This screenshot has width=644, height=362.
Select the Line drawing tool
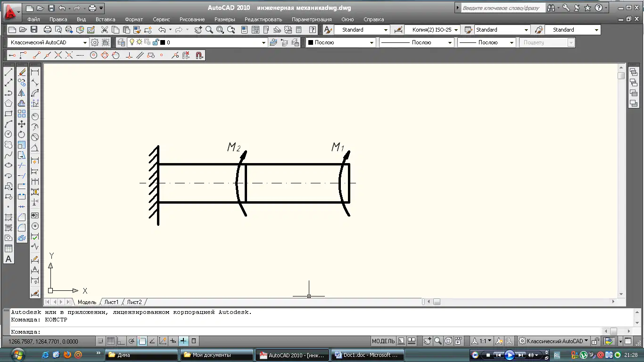coord(8,72)
